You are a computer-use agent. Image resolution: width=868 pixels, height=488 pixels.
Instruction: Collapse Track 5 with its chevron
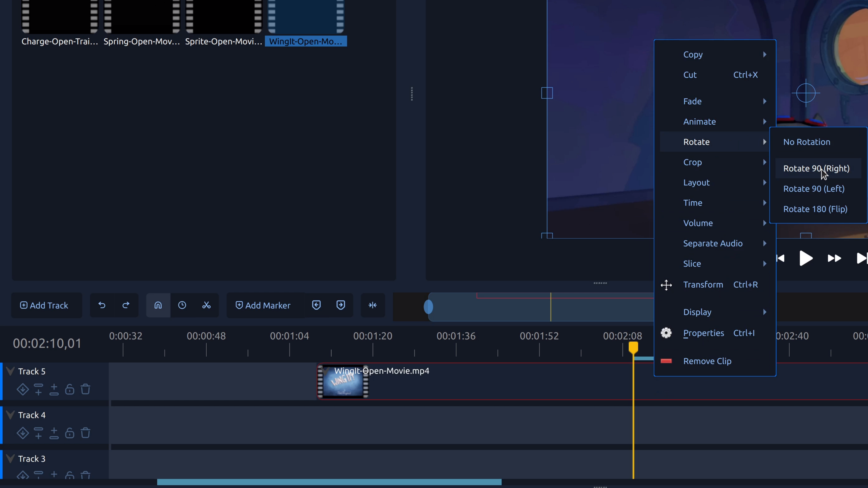point(10,371)
